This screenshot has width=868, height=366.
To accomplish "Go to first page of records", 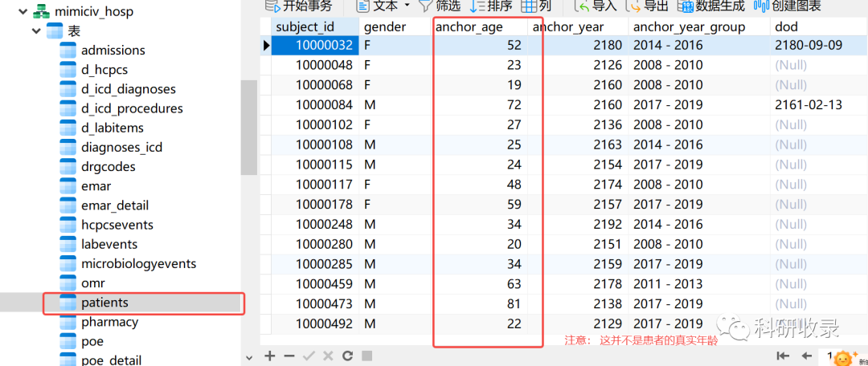I will click(x=782, y=356).
